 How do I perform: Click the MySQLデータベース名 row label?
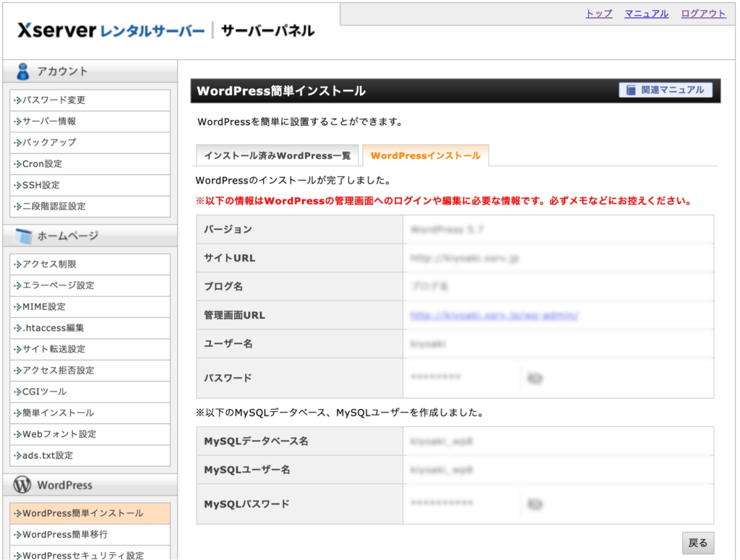(x=256, y=441)
